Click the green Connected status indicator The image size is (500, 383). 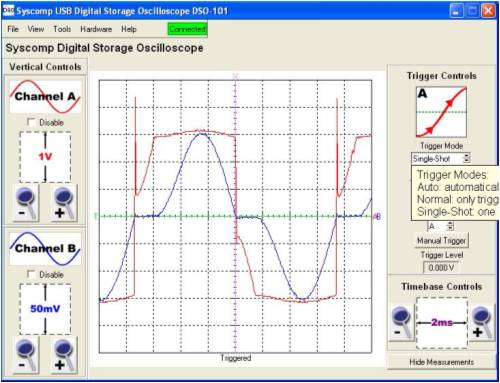pos(187,29)
